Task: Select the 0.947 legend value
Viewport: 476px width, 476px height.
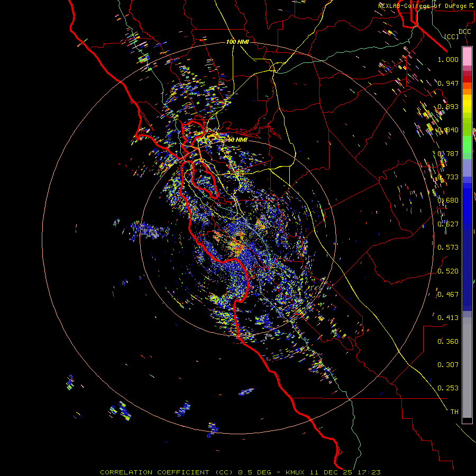Action: coord(448,83)
